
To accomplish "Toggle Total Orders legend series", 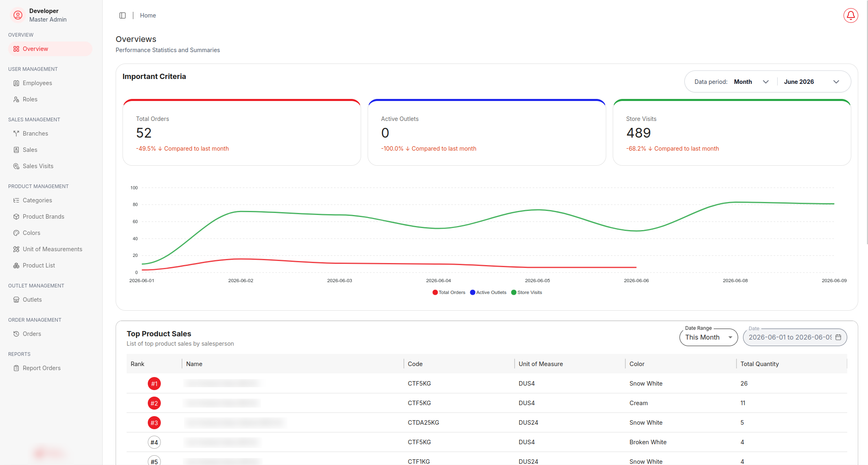I will [x=449, y=292].
